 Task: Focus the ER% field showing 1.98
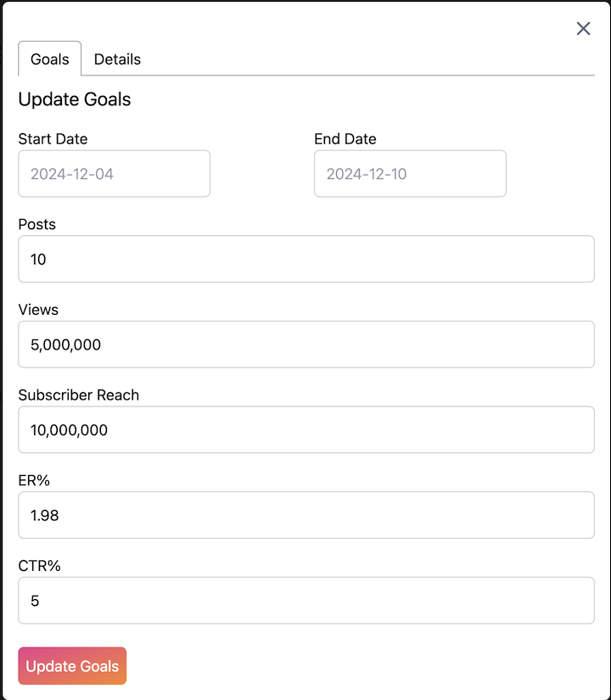pos(305,515)
